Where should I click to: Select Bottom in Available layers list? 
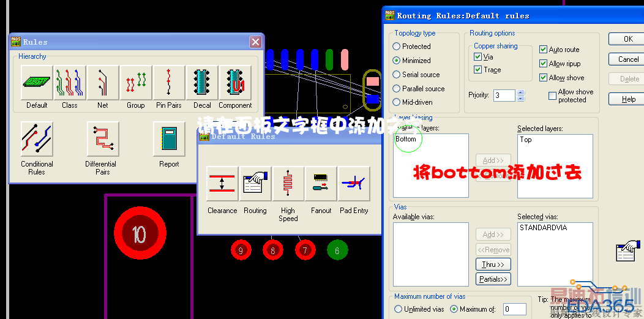pos(406,139)
